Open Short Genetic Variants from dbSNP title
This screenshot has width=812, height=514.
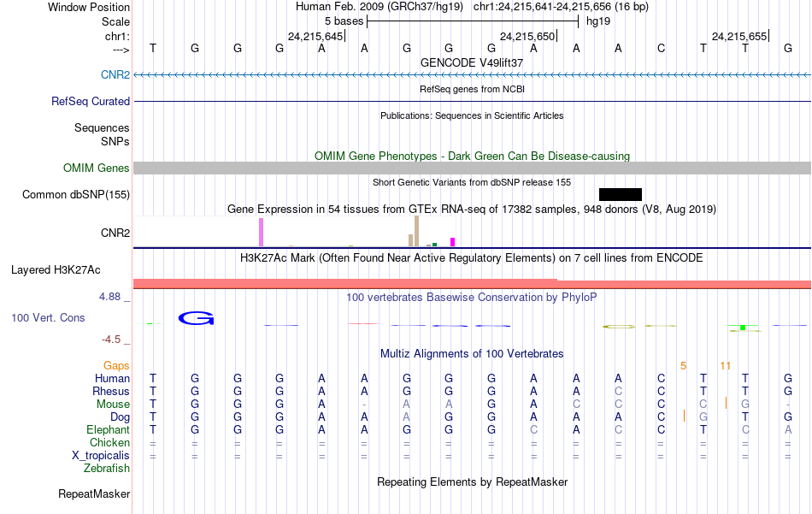472,182
